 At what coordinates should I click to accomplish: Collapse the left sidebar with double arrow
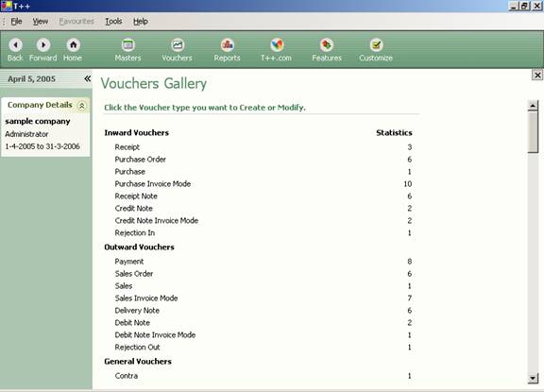(88, 78)
